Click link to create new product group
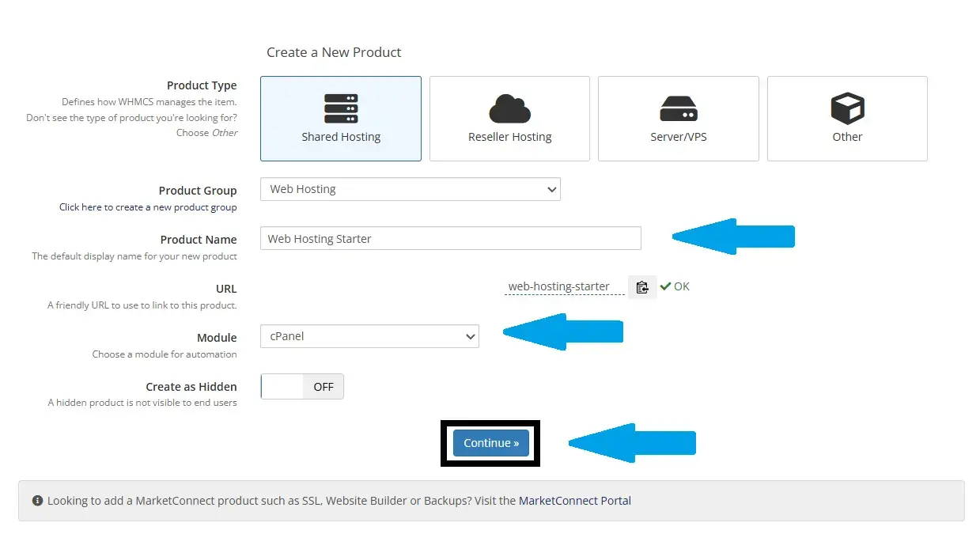 click(148, 207)
